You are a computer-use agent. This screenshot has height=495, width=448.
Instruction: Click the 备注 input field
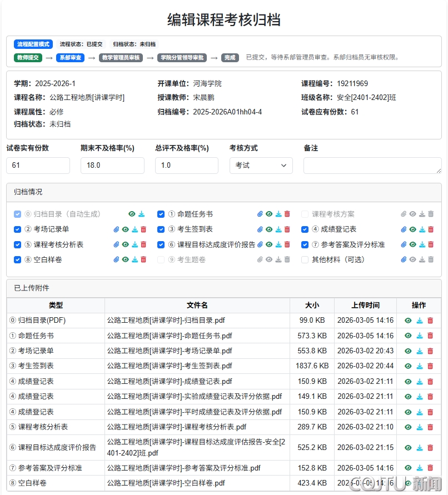click(372, 166)
